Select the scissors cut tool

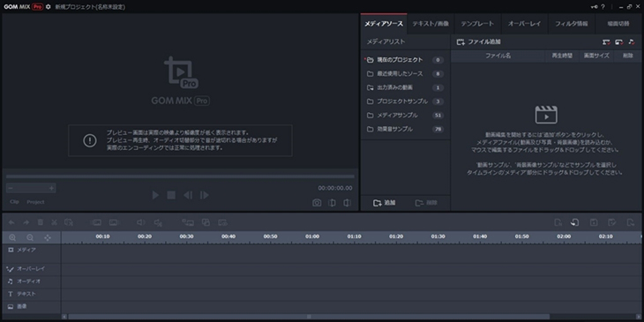[x=54, y=222]
